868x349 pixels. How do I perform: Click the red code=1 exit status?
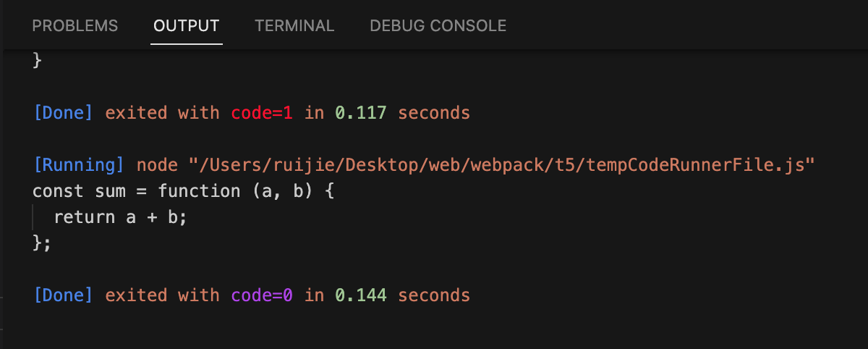tap(262, 113)
